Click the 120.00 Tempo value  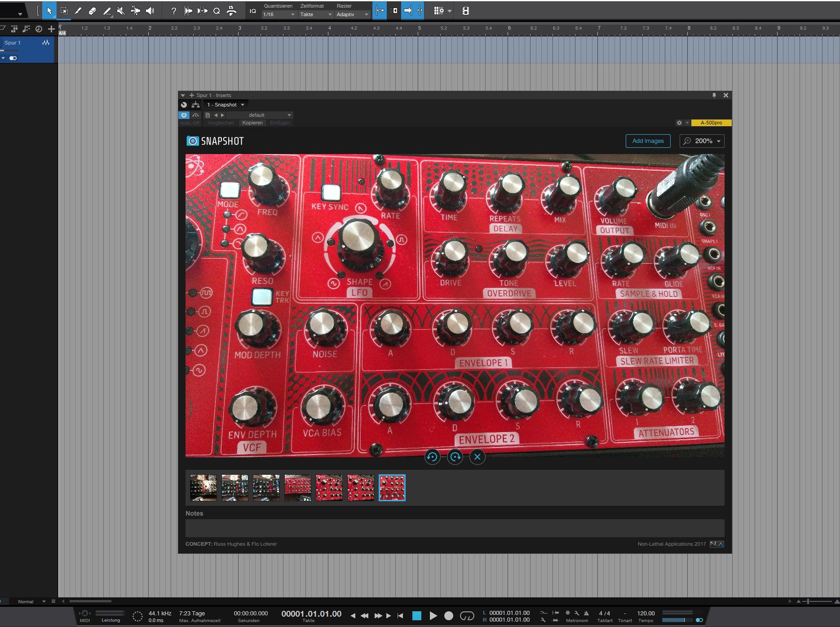tap(645, 613)
